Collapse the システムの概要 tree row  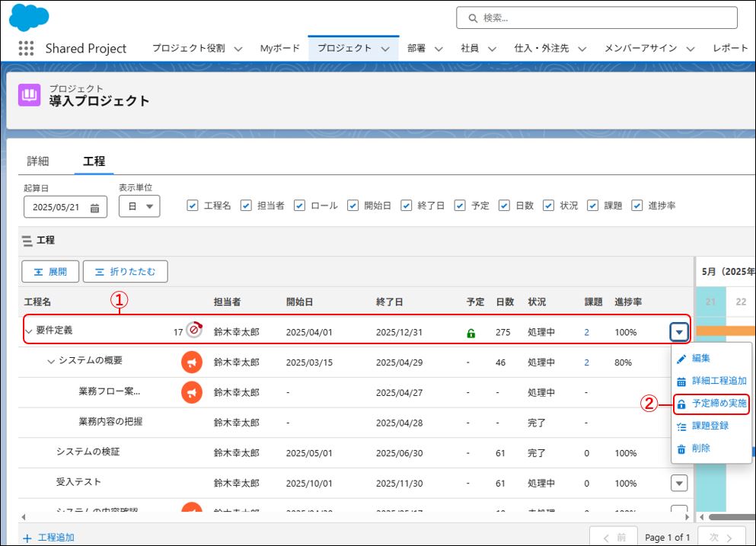point(51,361)
